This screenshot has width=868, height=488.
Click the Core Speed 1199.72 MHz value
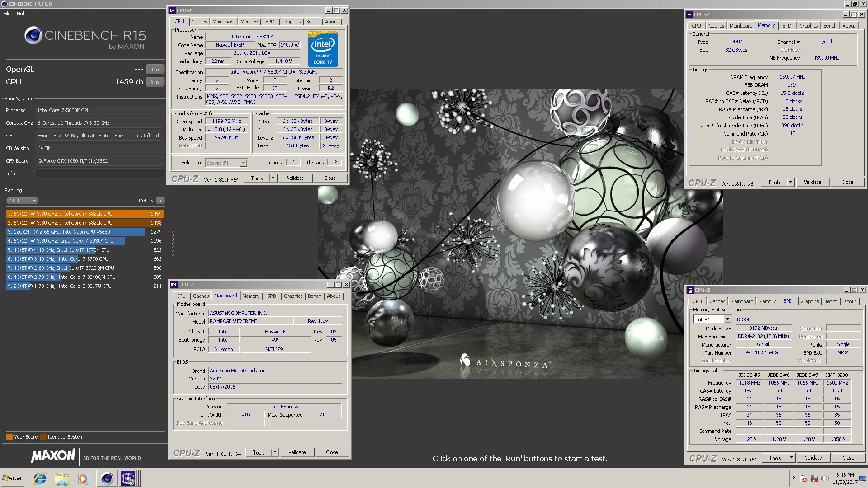226,121
